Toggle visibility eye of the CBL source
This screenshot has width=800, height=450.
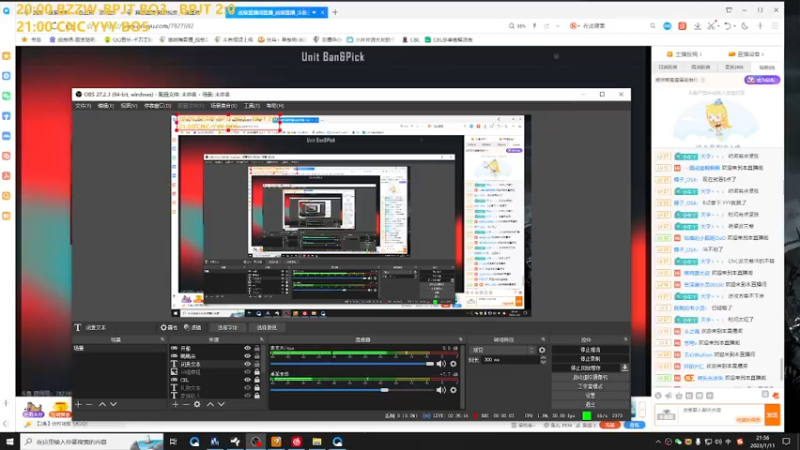247,380
